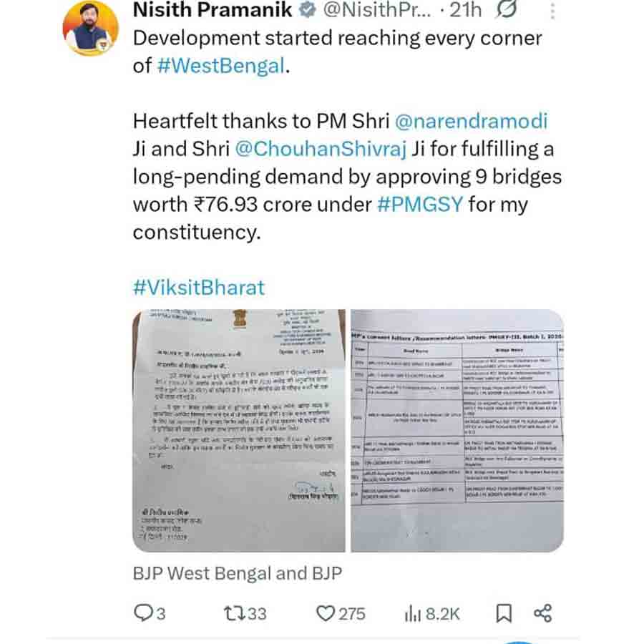Screen dimensions: 644x644
Task: Visit the @ChouhanShivraj profile mention
Action: coord(321,149)
